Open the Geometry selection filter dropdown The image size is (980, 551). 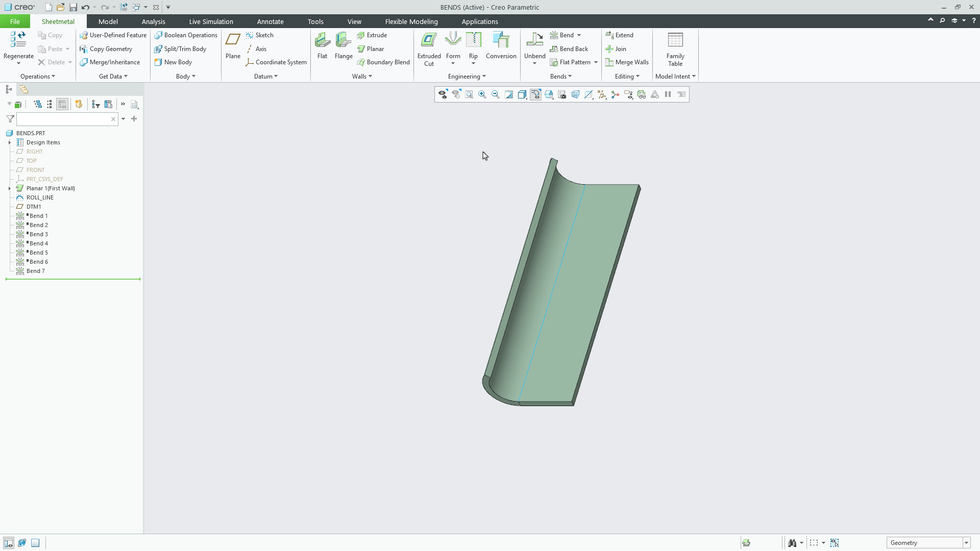[x=966, y=543]
